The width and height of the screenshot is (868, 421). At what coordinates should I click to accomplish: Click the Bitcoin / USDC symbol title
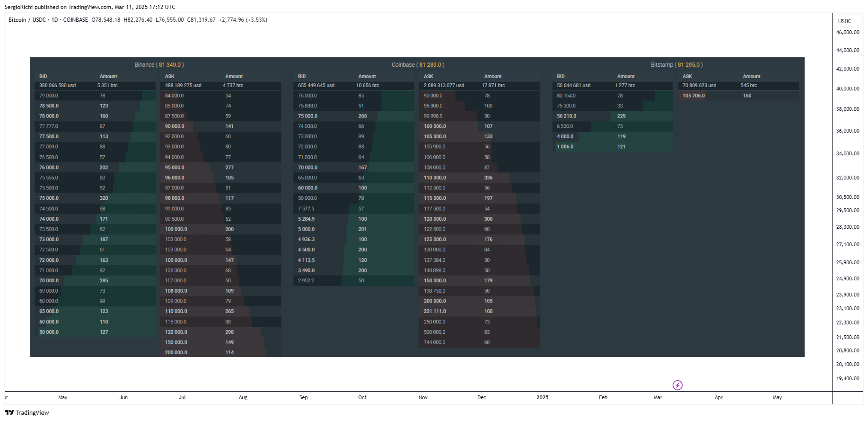point(27,20)
